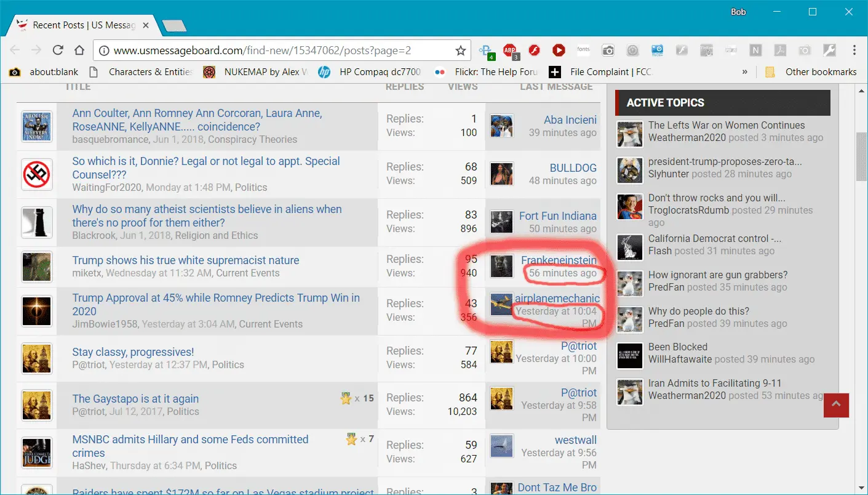Open active topic 'Been Blocked'

(677, 347)
